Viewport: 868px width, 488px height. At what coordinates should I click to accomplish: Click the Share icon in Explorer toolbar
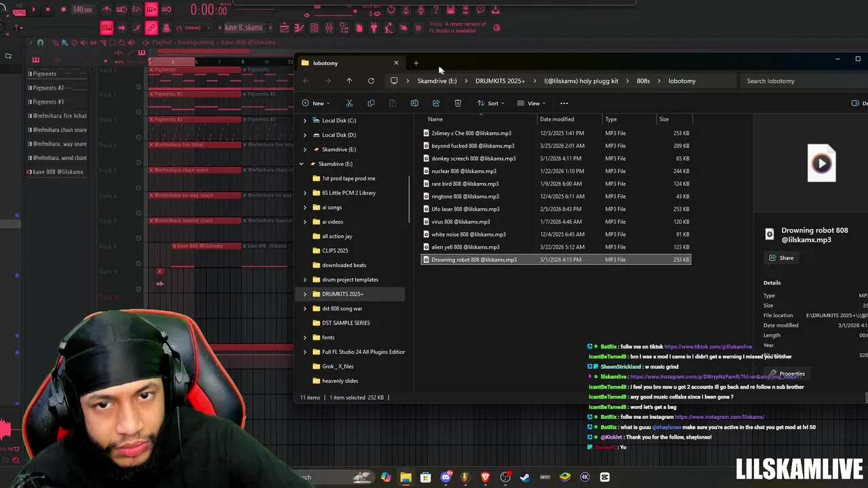pyautogui.click(x=436, y=103)
